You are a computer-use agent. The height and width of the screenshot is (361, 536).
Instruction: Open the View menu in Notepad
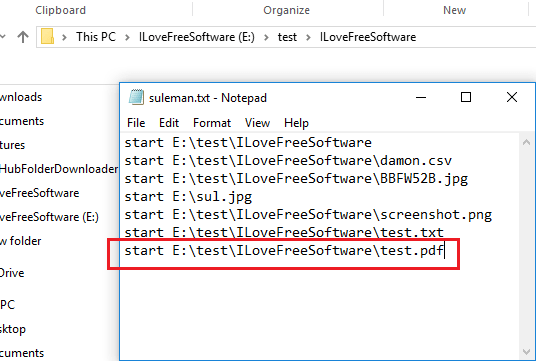(257, 123)
